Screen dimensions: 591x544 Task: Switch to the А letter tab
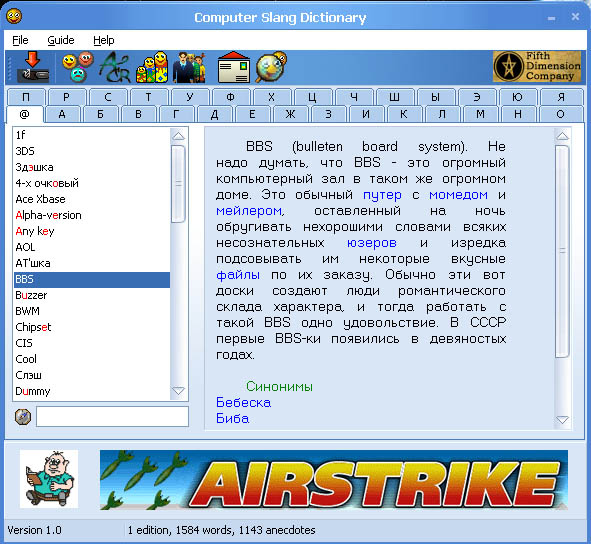tap(62, 114)
